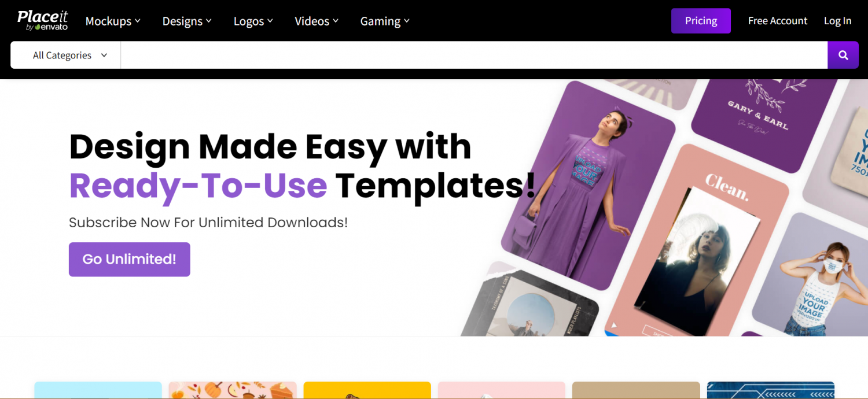Click the Log In link

point(837,21)
